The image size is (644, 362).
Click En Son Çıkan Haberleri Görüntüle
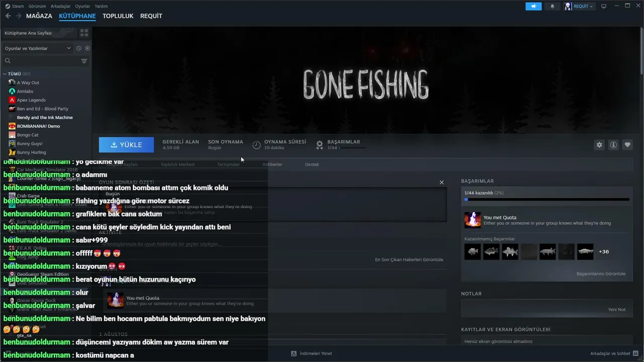pos(409,259)
